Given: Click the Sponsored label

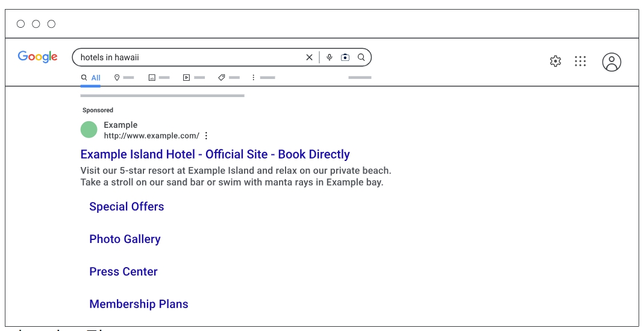Looking at the screenshot, I should pyautogui.click(x=98, y=110).
